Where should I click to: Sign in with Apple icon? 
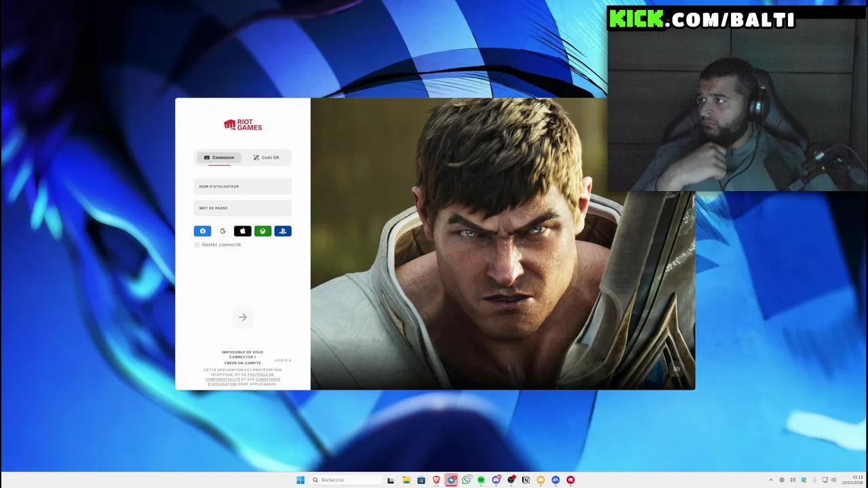[243, 231]
